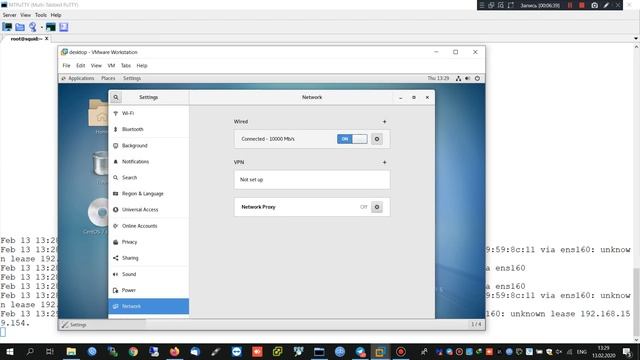This screenshot has height=360, width=640.
Task: Click the GNOME clock 'Thu 13:29'
Action: pos(438,78)
